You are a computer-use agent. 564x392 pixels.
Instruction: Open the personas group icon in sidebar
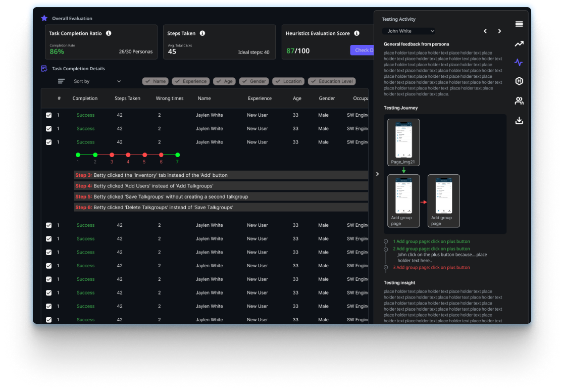(x=519, y=101)
